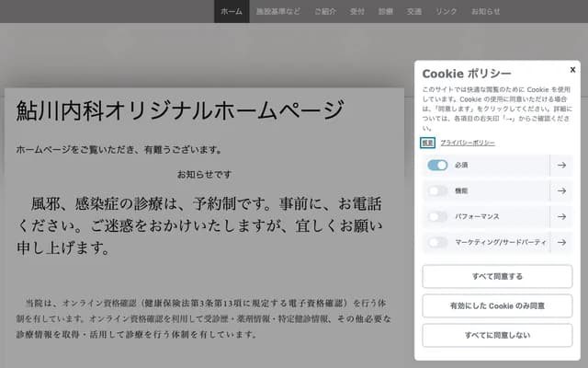588x368 pixels.
Task: Go to the ホーム navigation tab
Action: (232, 11)
